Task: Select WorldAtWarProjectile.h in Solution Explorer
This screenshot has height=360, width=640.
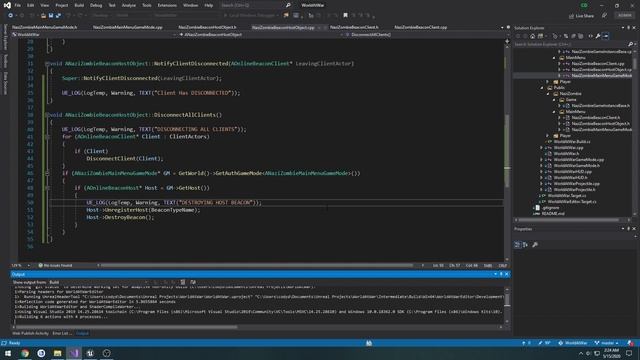Action: click(x=574, y=189)
